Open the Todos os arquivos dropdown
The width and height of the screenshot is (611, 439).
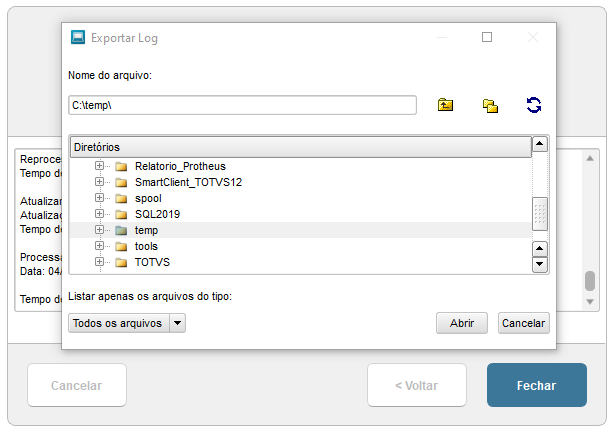click(x=178, y=323)
